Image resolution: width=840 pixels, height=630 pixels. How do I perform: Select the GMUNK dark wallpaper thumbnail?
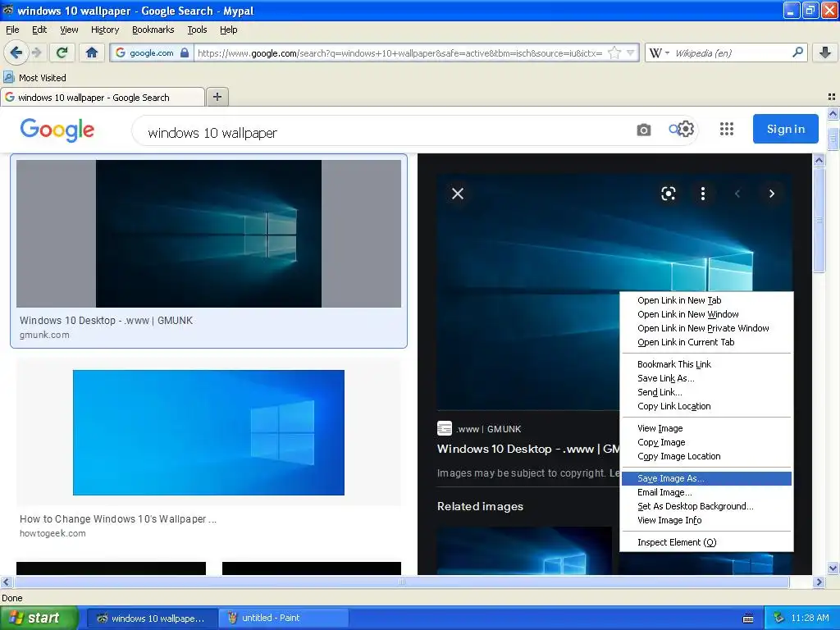tap(208, 234)
